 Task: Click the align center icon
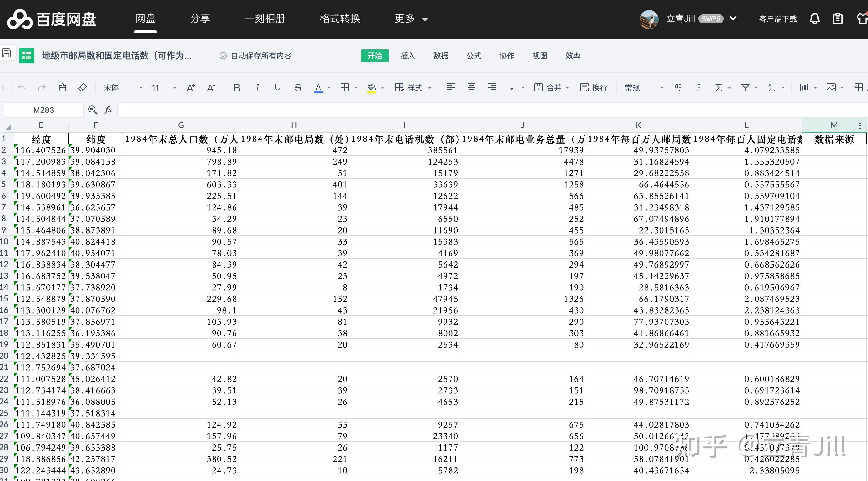(471, 88)
